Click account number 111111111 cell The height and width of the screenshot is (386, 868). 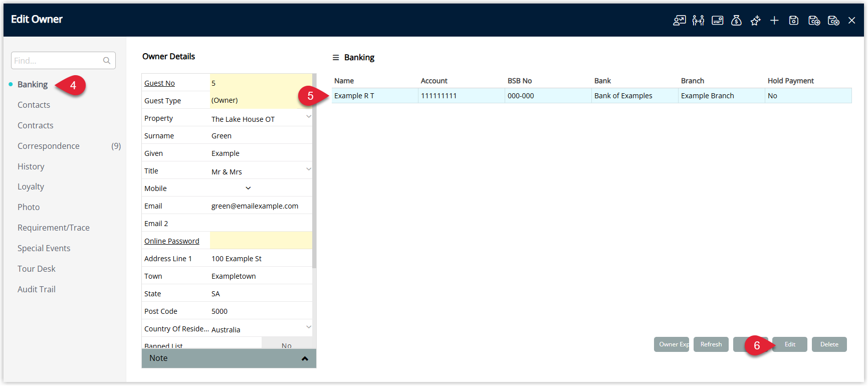click(461, 96)
